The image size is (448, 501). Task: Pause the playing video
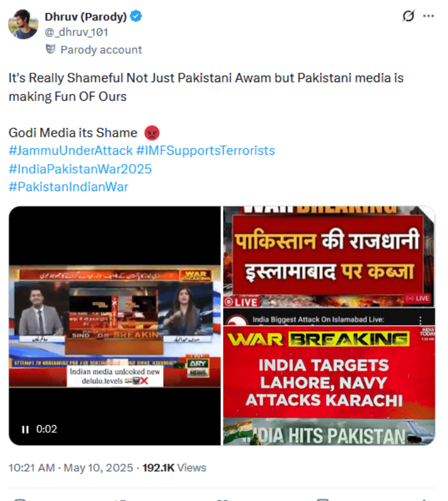25,429
